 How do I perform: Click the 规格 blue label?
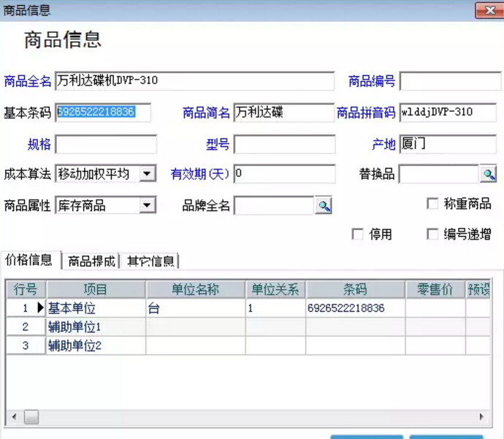pos(39,145)
